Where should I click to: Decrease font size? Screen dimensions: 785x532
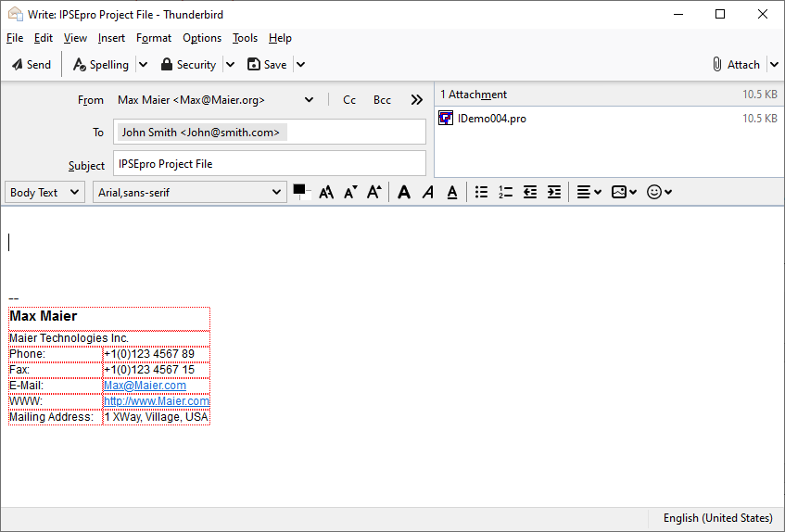click(x=350, y=192)
